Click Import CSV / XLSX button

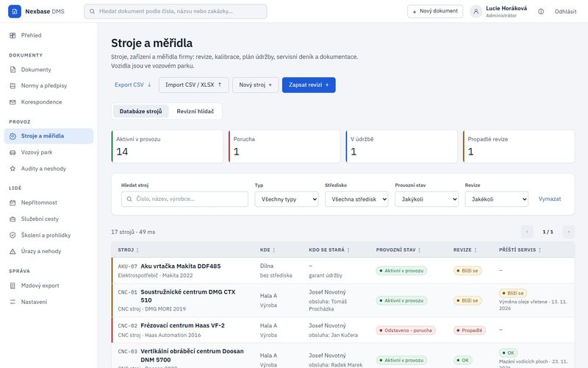193,85
